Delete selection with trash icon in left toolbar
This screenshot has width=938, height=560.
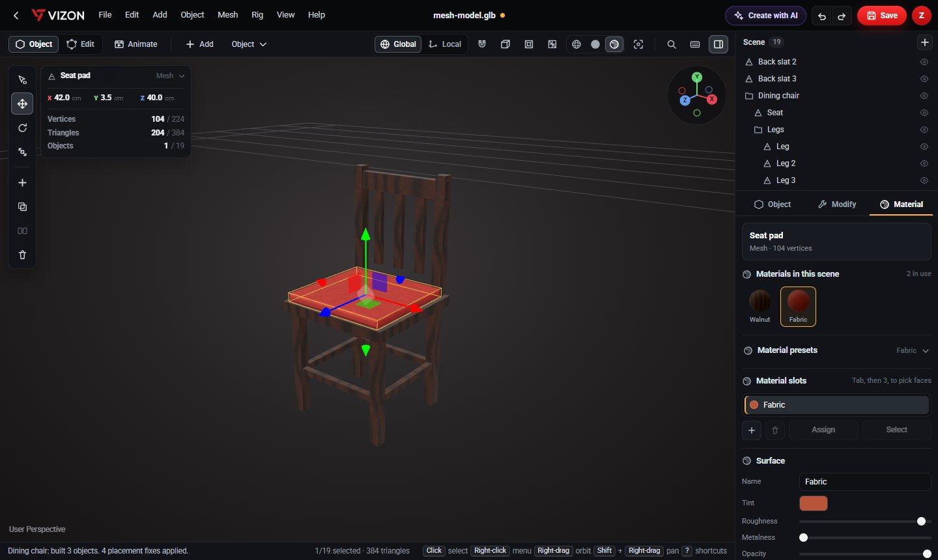[22, 255]
